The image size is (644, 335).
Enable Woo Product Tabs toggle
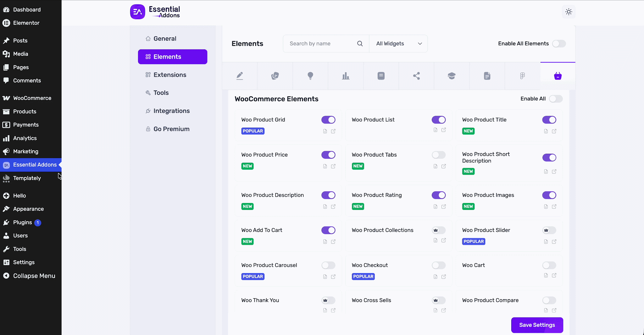(439, 155)
